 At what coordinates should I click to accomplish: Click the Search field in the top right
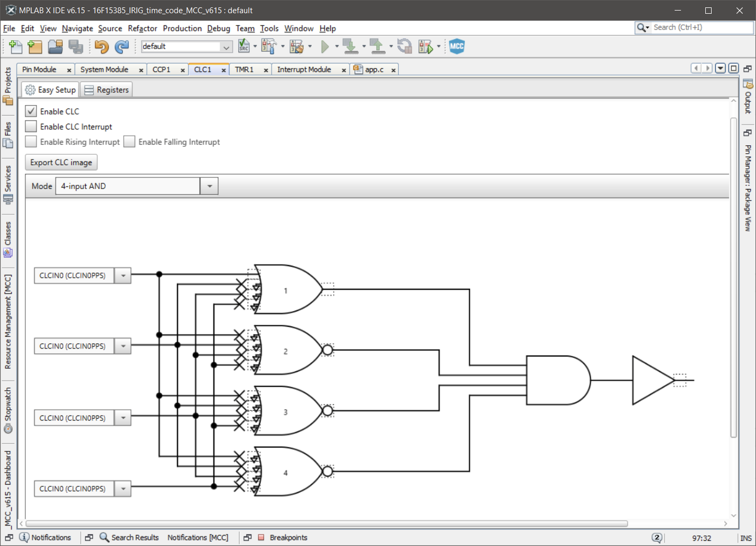click(701, 27)
